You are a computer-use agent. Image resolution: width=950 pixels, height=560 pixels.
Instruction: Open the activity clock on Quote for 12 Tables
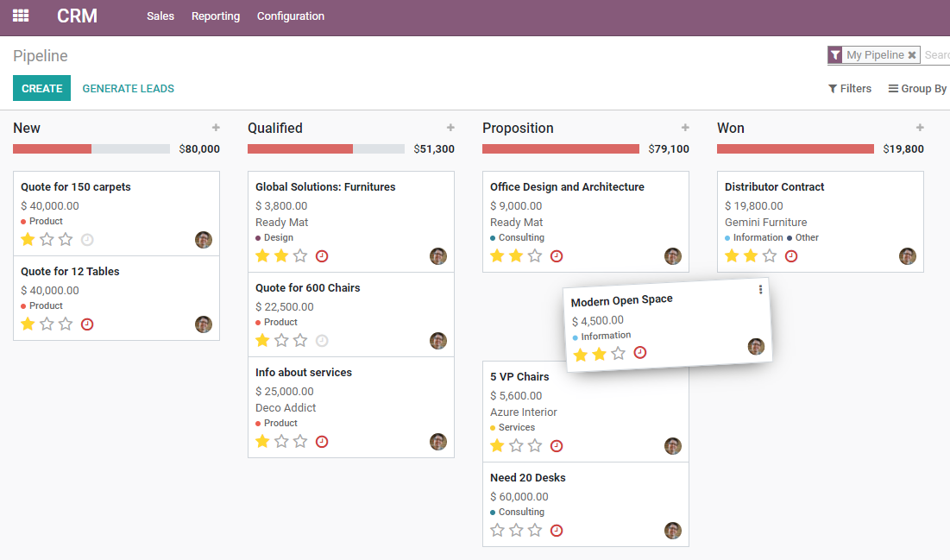[86, 324]
